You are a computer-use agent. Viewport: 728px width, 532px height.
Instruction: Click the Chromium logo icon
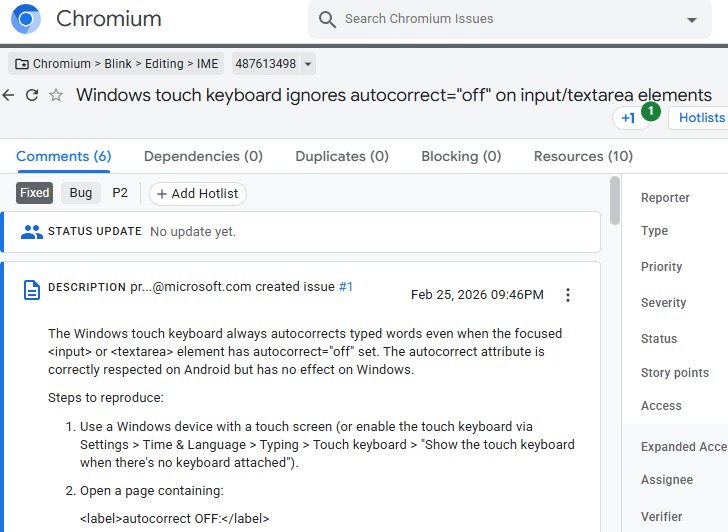coord(26,19)
